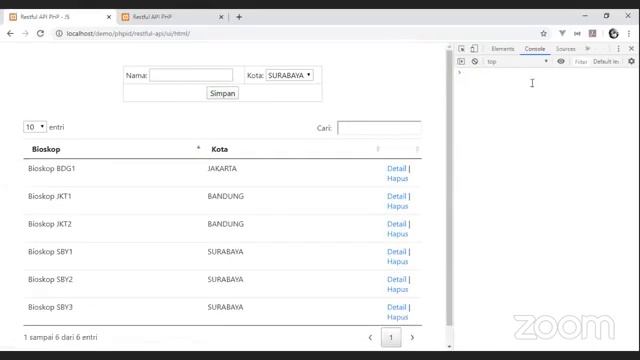Switch to the first 'Restful API PHP - JS' tab

[x=59, y=17]
